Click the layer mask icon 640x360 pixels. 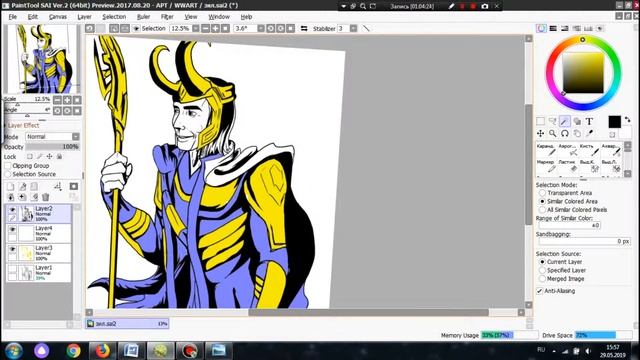pos(73,187)
